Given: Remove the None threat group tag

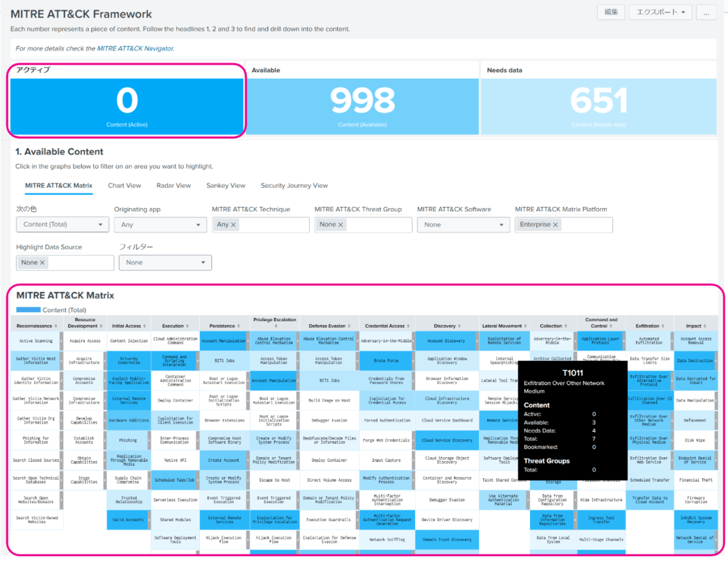Looking at the screenshot, I should click(x=341, y=225).
